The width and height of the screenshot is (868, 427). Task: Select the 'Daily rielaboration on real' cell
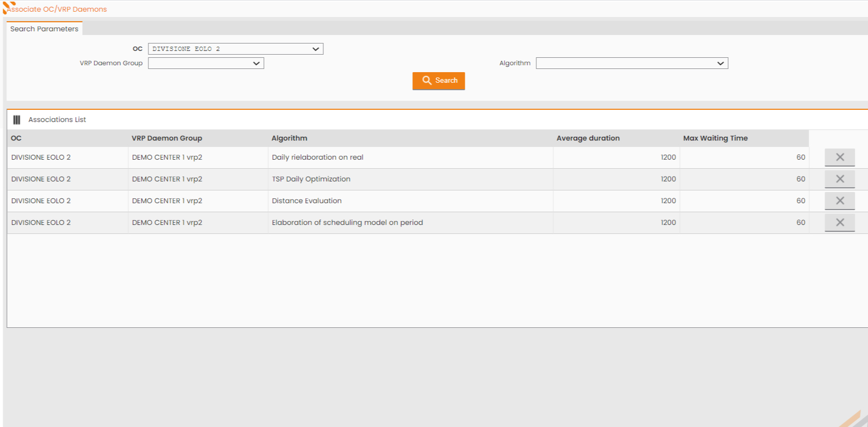(x=411, y=158)
